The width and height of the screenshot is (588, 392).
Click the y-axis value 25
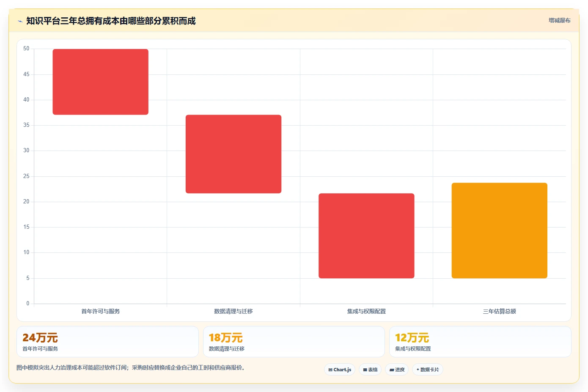click(x=26, y=176)
